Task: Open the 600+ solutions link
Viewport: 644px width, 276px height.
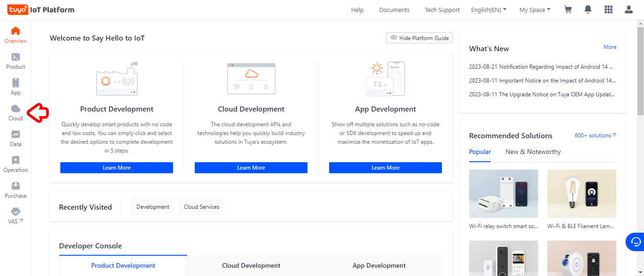Action: [x=595, y=135]
